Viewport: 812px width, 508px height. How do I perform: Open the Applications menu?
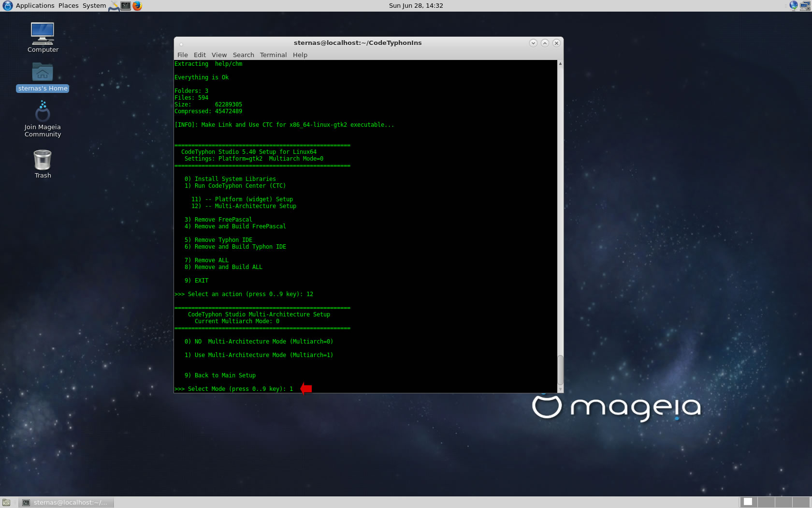(x=35, y=6)
